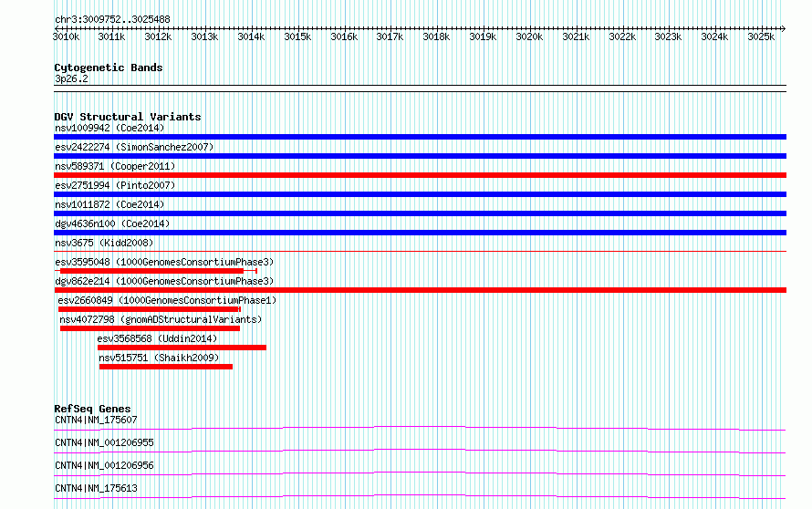
Task: Click the 3012k ruler tick label
Action: (x=158, y=36)
